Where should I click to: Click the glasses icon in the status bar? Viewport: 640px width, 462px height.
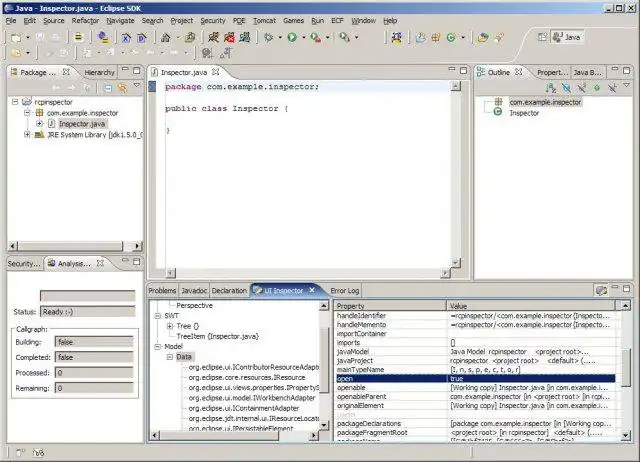(38, 452)
